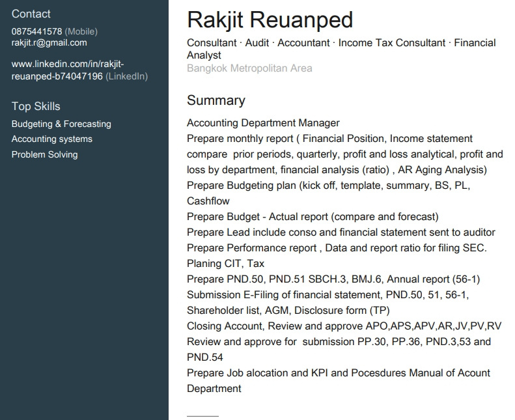Click the Rakjit Reuanped name heading
This screenshot has height=420, width=515.
point(270,20)
